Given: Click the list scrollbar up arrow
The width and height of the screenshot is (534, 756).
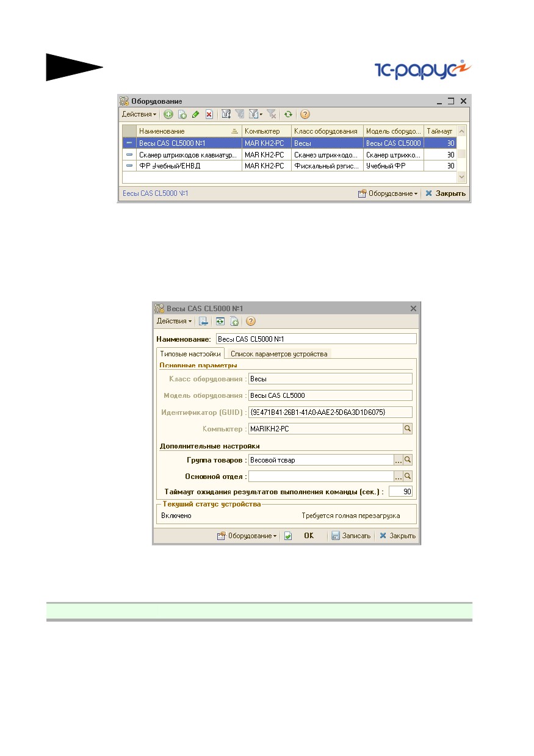Looking at the screenshot, I should coord(462,131).
